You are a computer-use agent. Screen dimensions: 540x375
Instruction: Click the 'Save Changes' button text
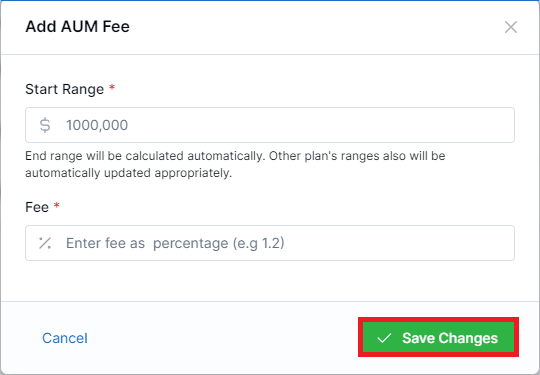[450, 338]
